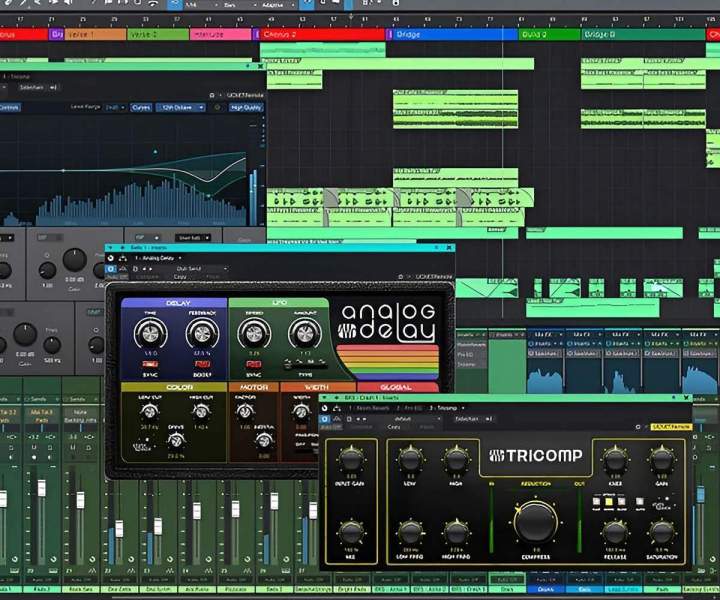Click the Tricomp Low Freq knob
This screenshot has width=720, height=600.
tap(410, 533)
